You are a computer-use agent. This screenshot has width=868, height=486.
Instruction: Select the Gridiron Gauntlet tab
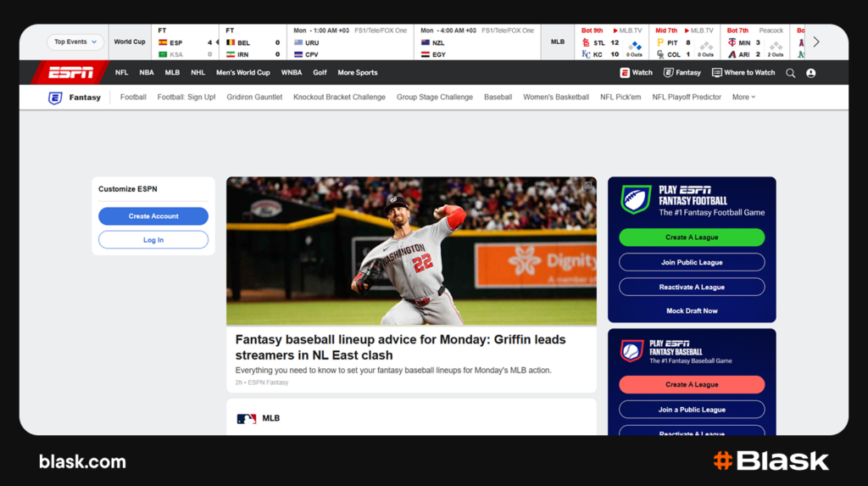(x=254, y=97)
